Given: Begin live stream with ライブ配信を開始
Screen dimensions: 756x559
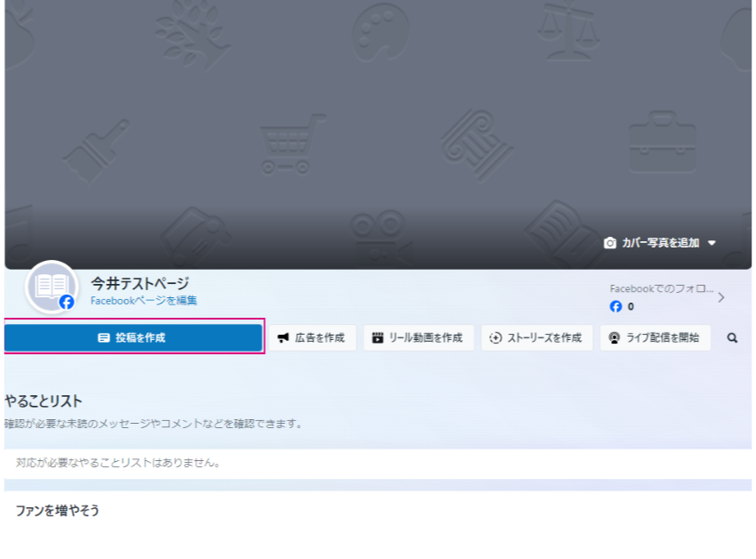Looking at the screenshot, I should (x=655, y=337).
